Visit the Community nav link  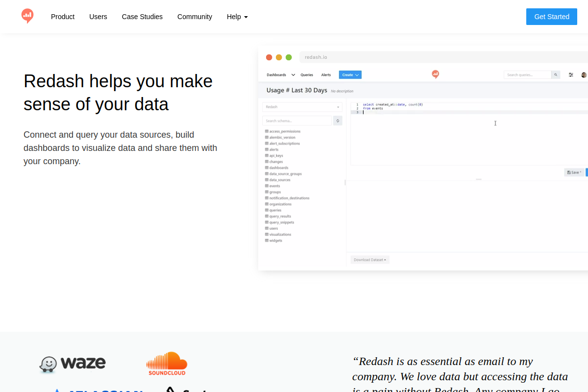pos(195,17)
